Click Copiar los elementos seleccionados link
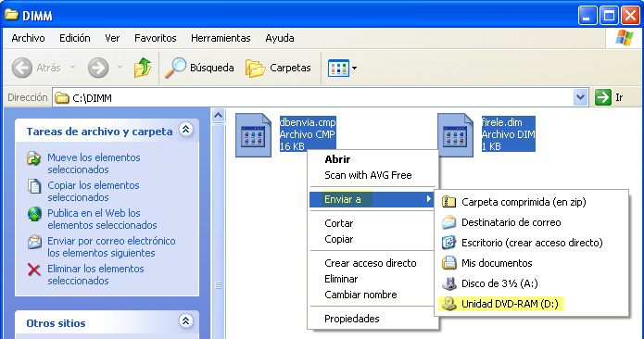This screenshot has width=644, height=339. [94, 191]
